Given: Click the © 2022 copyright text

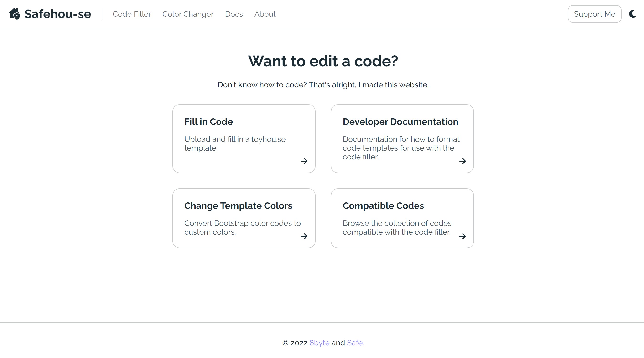Looking at the screenshot, I should [x=295, y=343].
